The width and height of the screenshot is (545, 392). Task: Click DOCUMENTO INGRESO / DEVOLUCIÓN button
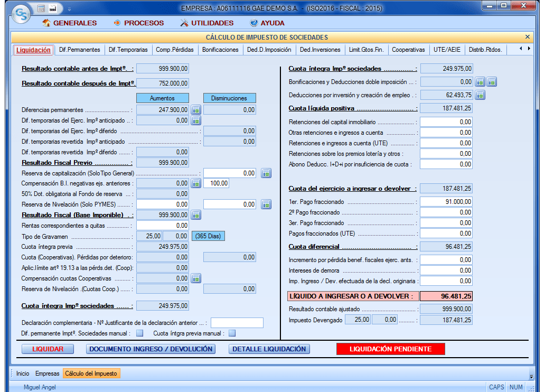click(151, 349)
